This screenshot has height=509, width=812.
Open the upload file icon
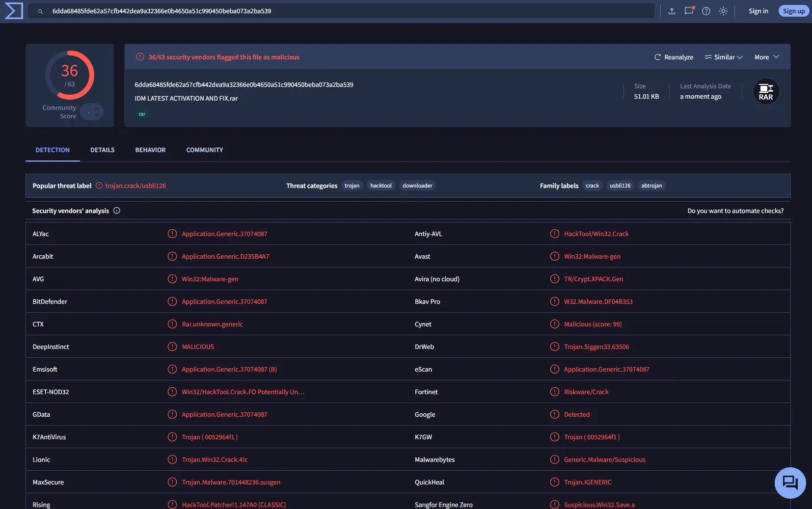[x=672, y=11]
